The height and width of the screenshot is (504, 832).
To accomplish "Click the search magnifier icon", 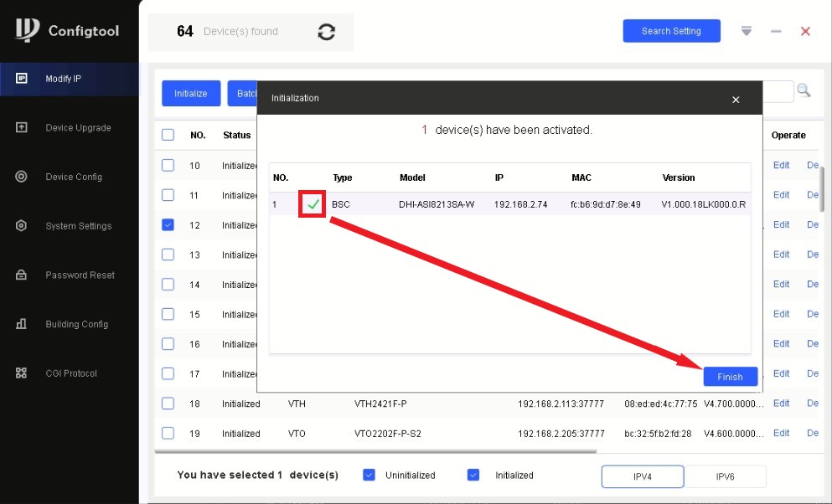I will coord(804,90).
